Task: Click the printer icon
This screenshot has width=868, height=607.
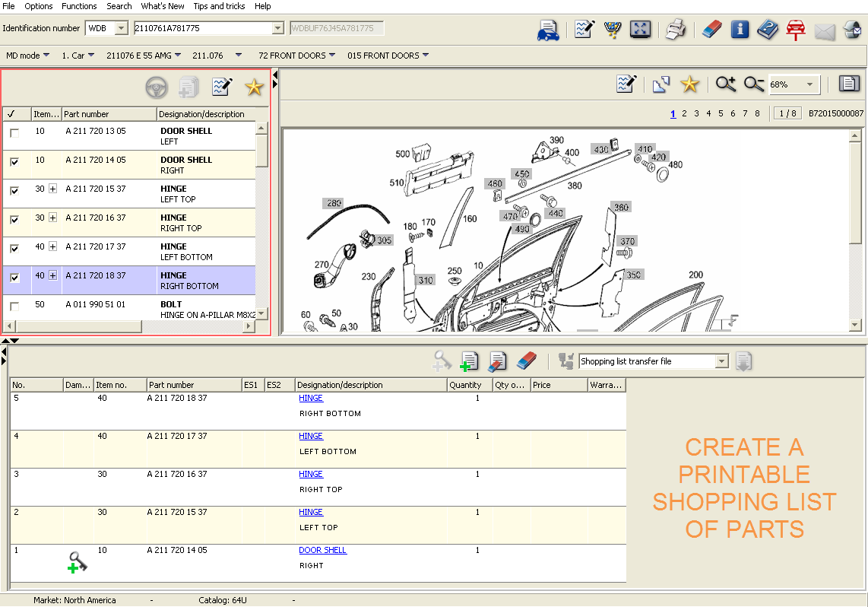Action: [676, 29]
